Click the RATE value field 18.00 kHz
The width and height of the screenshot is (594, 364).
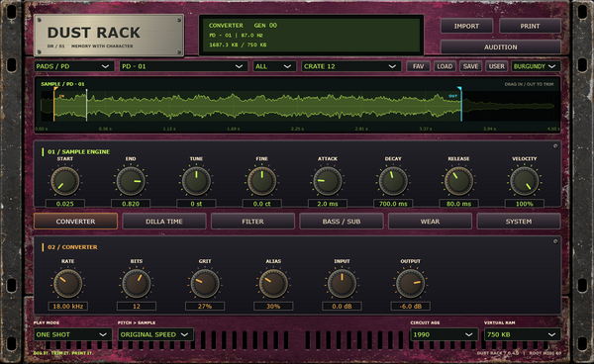click(67, 306)
